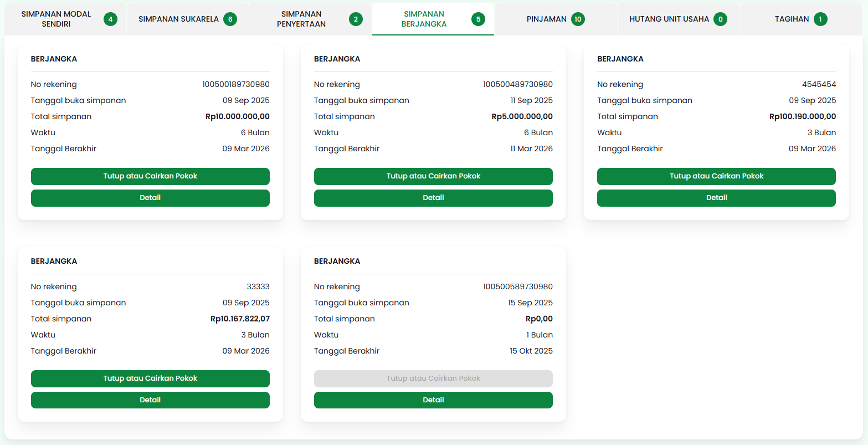This screenshot has height=445, width=868.
Task: View Detail for account 100500589730980
Action: tap(433, 400)
